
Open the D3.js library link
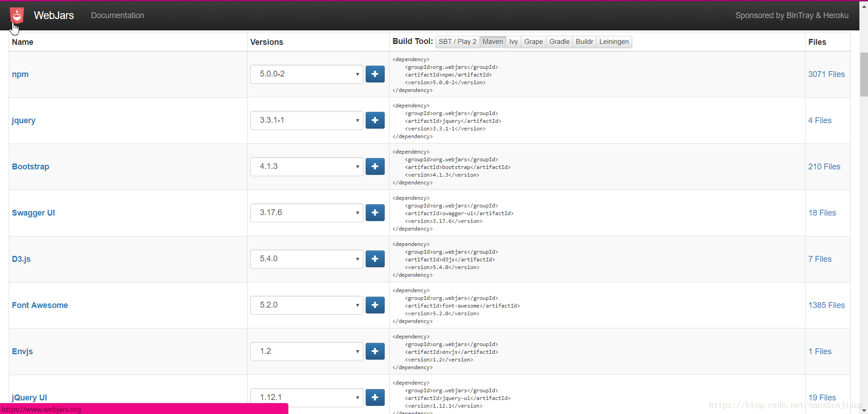pos(21,259)
